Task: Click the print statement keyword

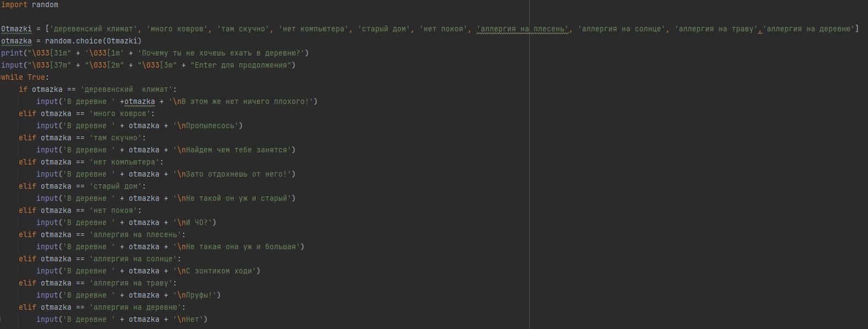Action: (12, 53)
